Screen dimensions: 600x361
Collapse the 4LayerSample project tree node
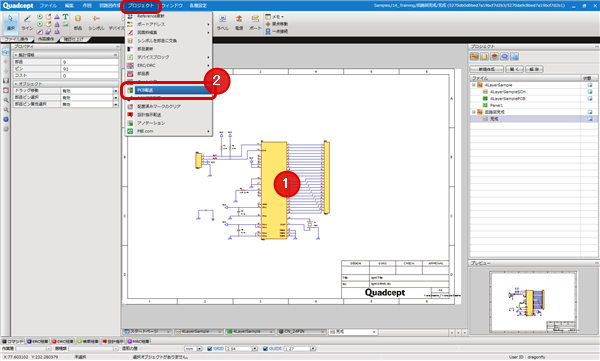474,85
